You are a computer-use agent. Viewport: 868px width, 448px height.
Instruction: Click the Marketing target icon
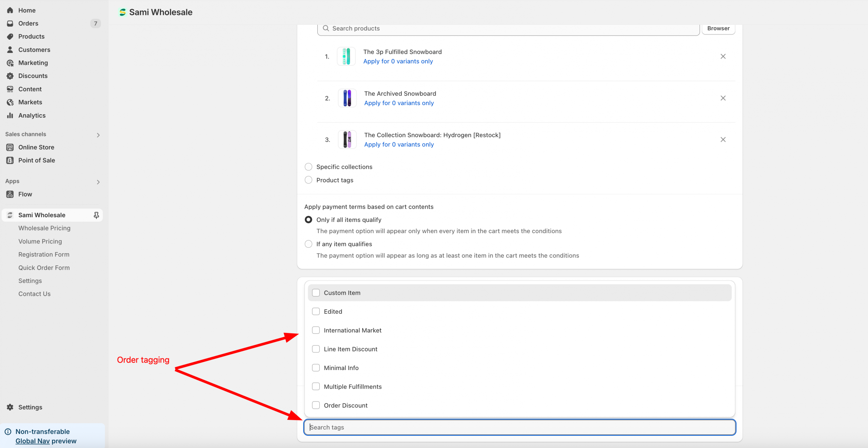(x=10, y=63)
